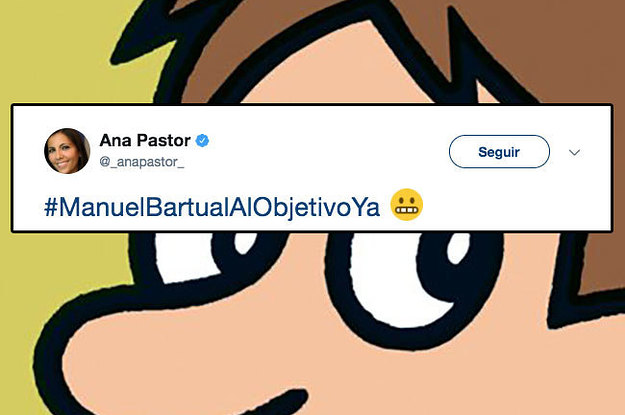
Task: Click the spiky hair tuft on the left
Action: click(x=147, y=44)
